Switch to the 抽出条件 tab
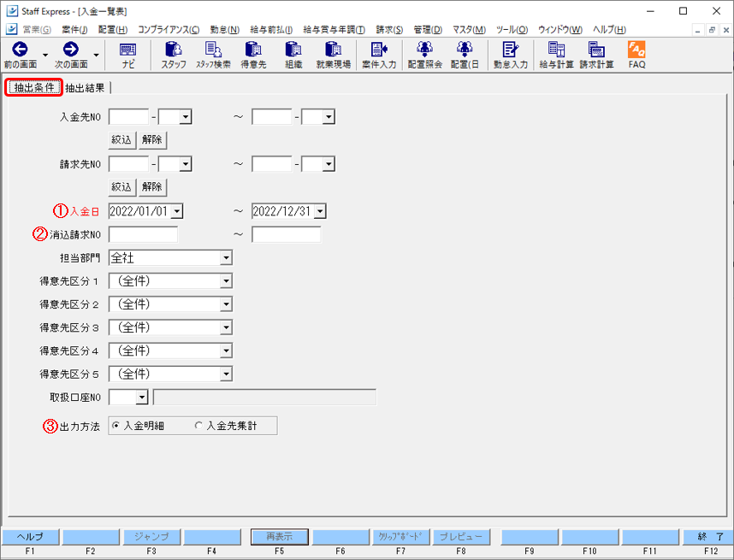Image resolution: width=734 pixels, height=560 pixels. tap(33, 87)
